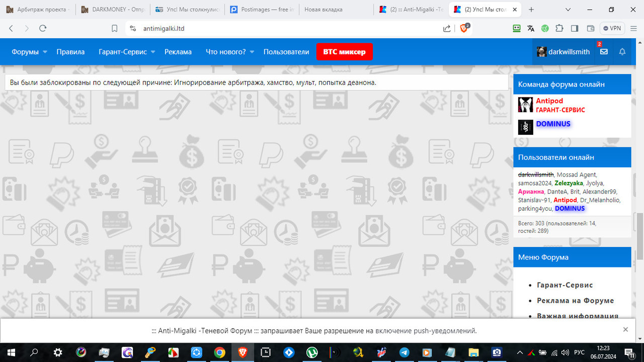The width and height of the screenshot is (644, 362).
Task: Open 'Важная информация' in the forum menu
Action: point(578,316)
